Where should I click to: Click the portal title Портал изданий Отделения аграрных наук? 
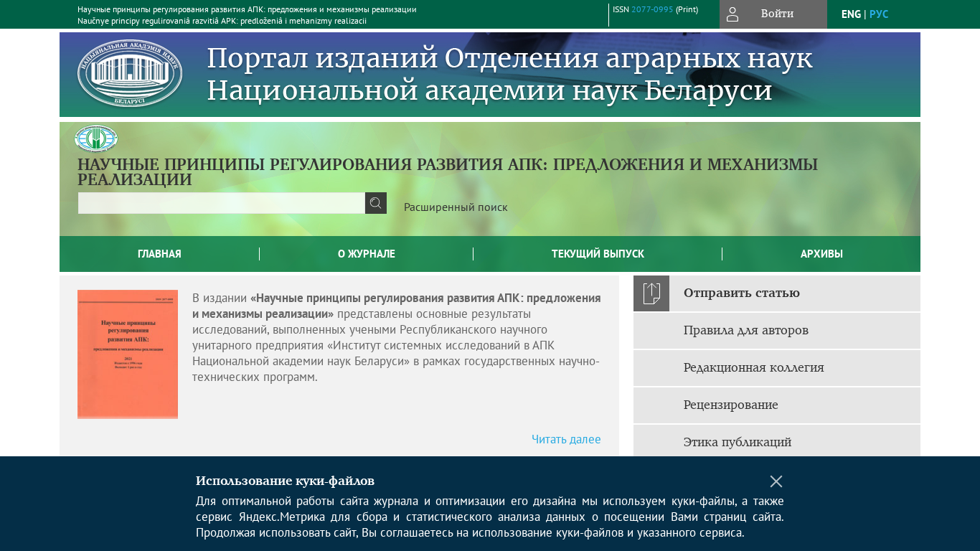pos(510,74)
